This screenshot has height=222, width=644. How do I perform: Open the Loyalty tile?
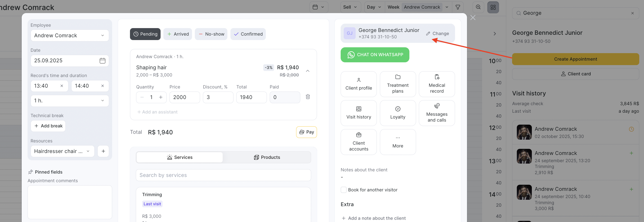pos(398,113)
